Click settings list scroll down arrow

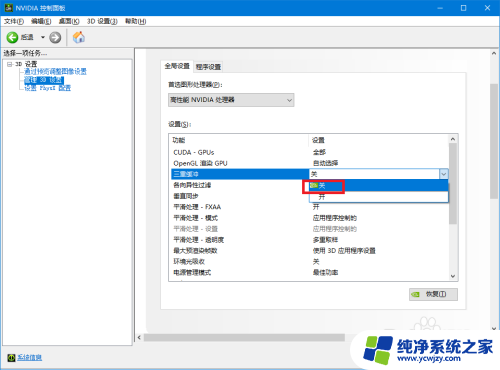[453, 276]
